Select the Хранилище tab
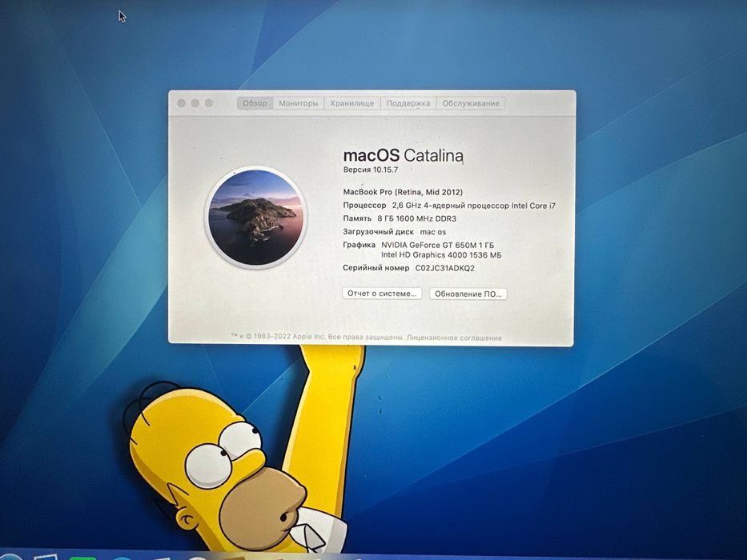Viewport: 747px width, 560px height. [x=352, y=103]
